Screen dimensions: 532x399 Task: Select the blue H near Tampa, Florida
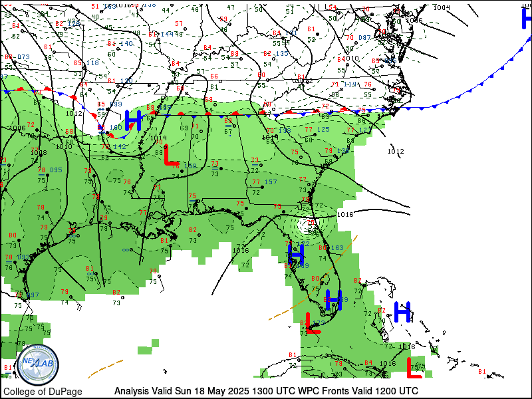296,255
